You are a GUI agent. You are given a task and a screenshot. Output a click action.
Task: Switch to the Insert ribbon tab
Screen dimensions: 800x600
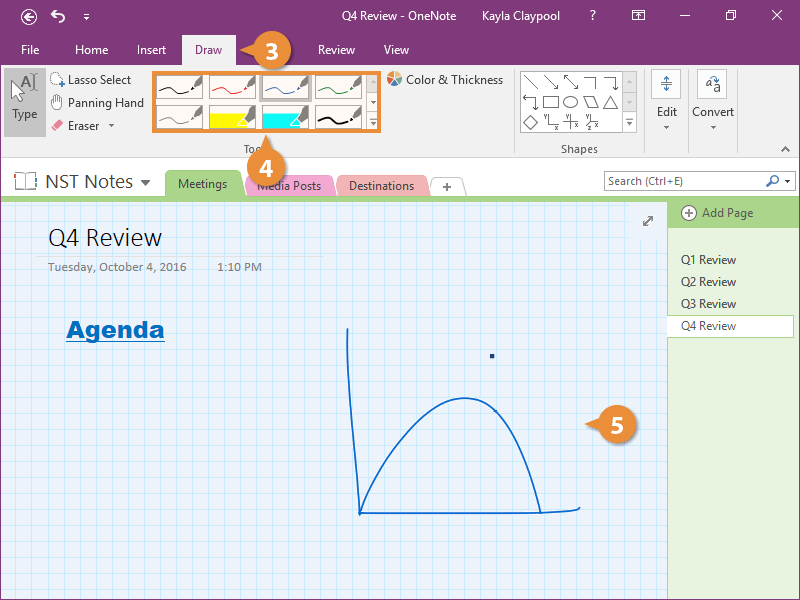151,50
